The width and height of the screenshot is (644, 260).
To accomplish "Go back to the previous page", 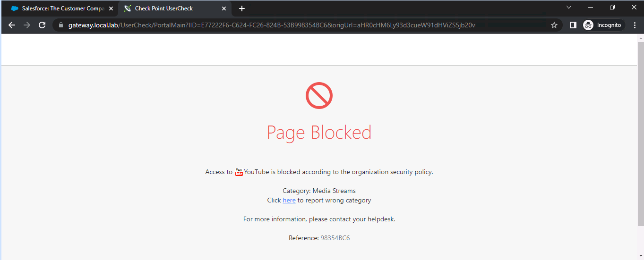I will click(12, 25).
